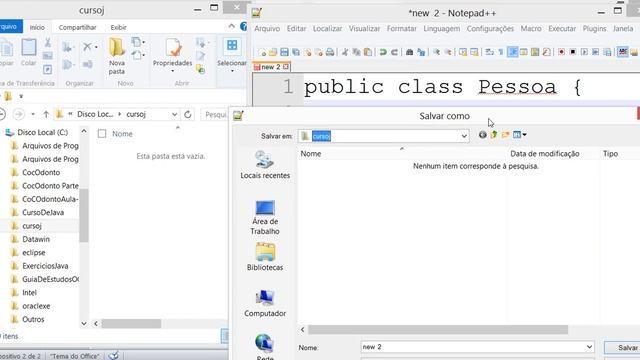640x360 pixels.
Task: Collapse the Explorer ribbon with the chevron
Action: click(x=231, y=26)
